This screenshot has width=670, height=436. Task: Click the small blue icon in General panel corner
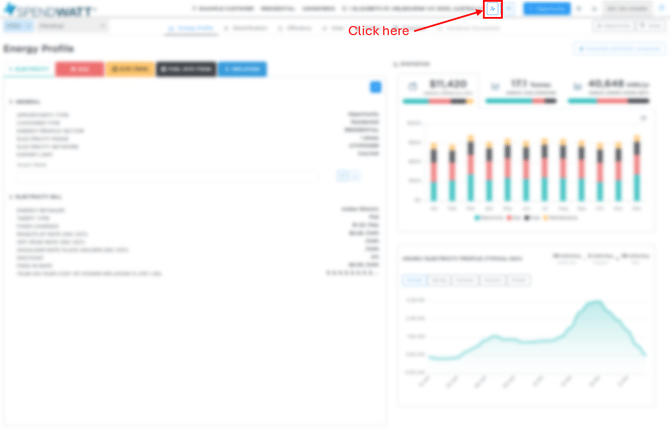click(375, 88)
